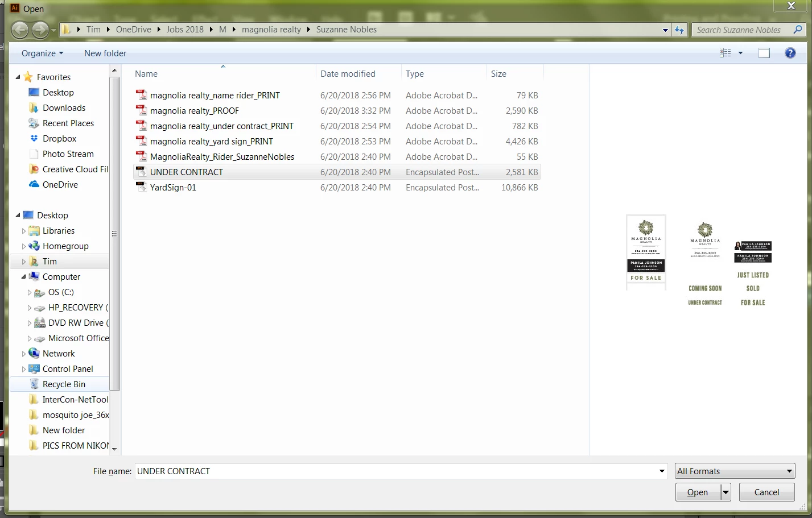Select magnolia realty_under contract_PRINT file
The image size is (812, 518).
222,126
